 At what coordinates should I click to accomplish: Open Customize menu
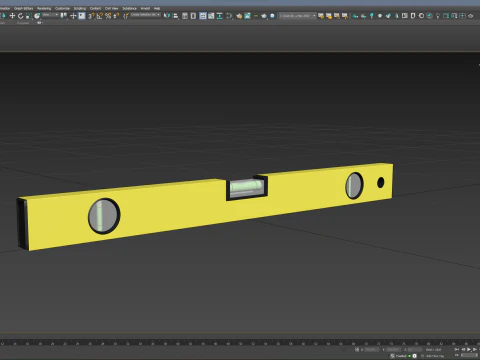62,8
